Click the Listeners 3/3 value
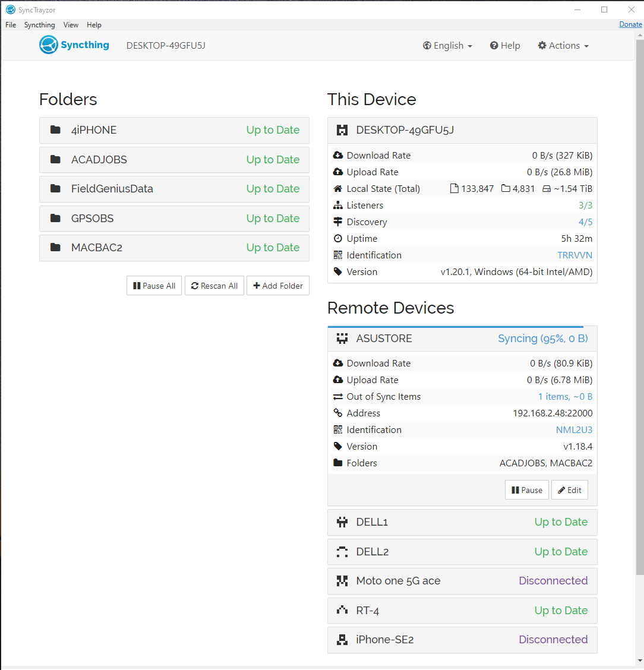 (x=585, y=205)
